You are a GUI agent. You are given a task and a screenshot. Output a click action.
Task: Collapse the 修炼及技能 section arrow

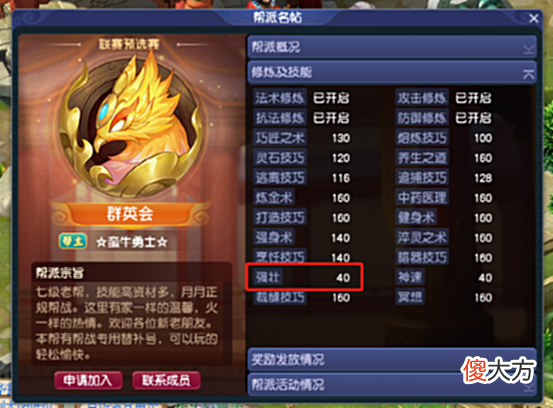pos(528,73)
